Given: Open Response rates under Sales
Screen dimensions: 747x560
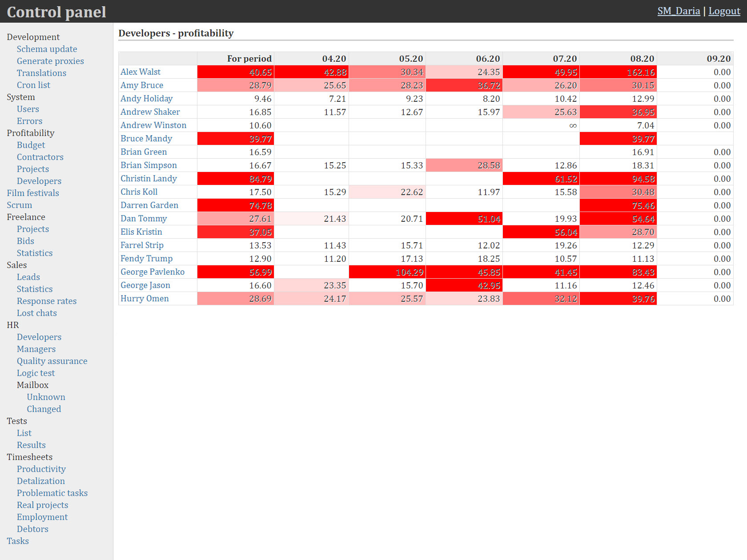Looking at the screenshot, I should [x=47, y=301].
